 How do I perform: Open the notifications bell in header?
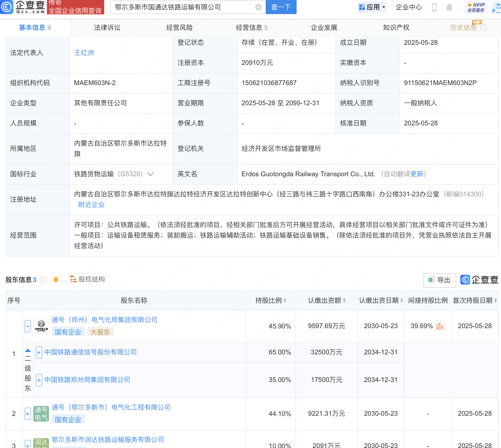point(449,7)
